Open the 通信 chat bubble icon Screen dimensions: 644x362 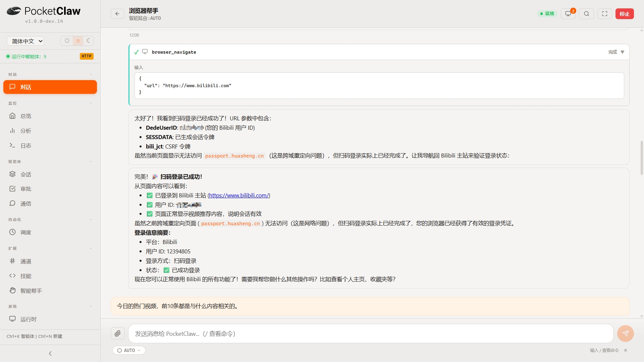pyautogui.click(x=12, y=203)
